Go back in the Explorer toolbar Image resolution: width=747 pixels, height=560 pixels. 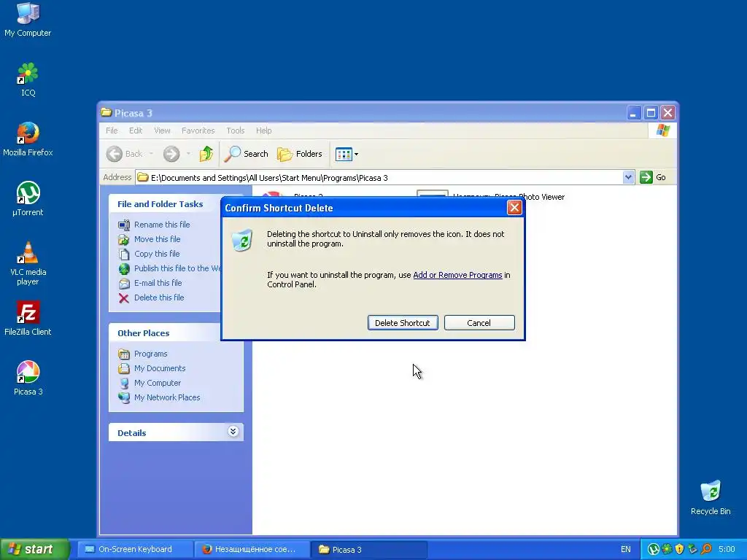(125, 154)
